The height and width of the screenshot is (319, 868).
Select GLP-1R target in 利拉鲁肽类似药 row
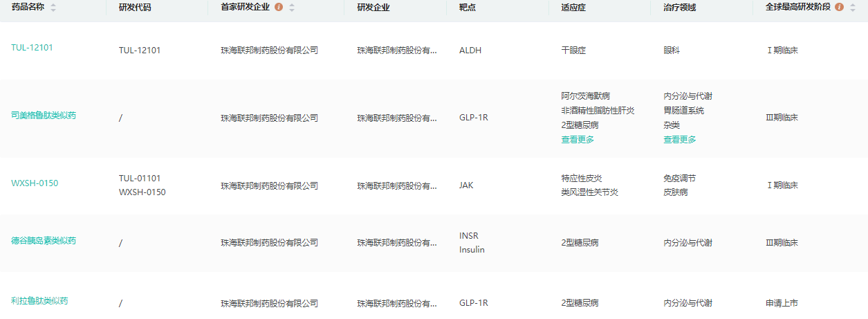474,303
